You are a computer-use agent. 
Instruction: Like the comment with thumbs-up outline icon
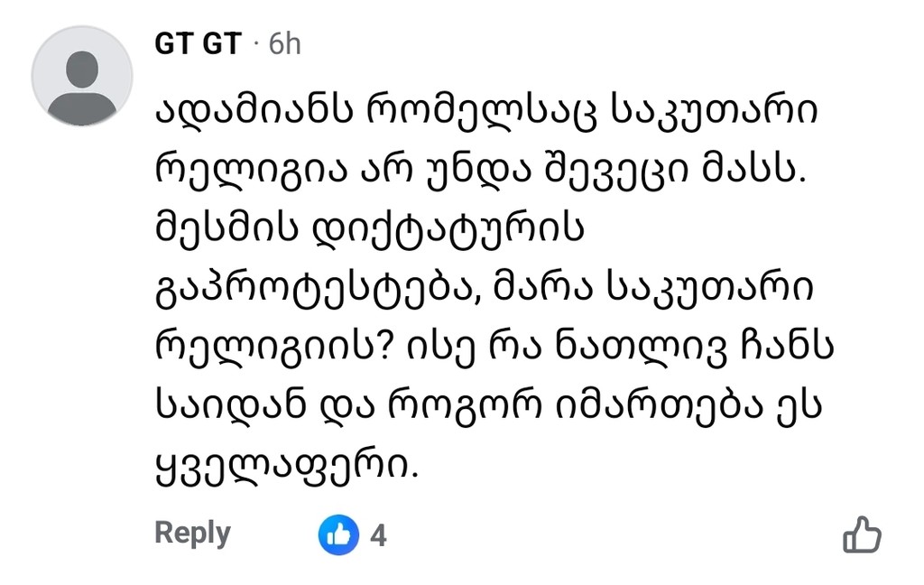[861, 534]
